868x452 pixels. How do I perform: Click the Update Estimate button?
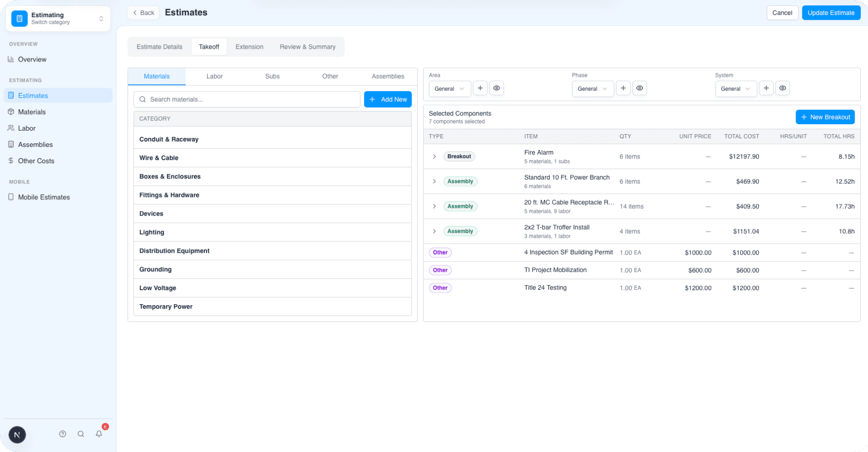tap(831, 13)
